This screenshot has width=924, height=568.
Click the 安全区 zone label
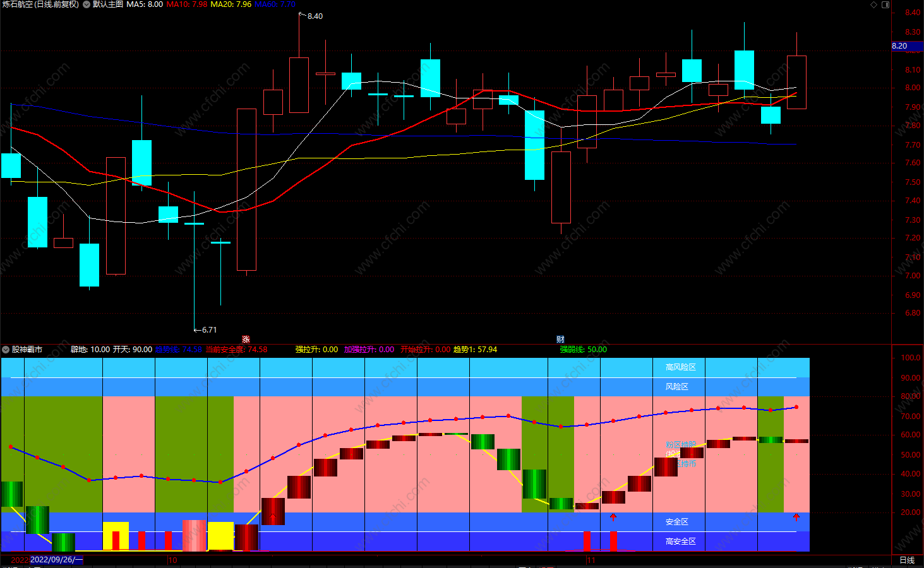pyautogui.click(x=677, y=522)
